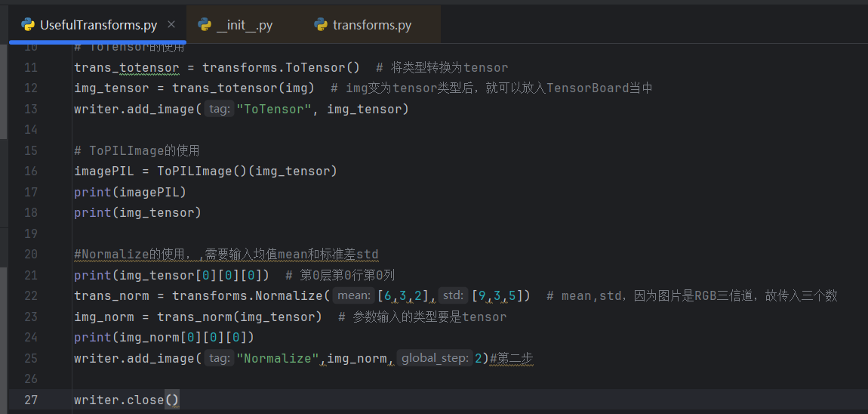
Task: Click line number 16 in the gutter
Action: coord(31,171)
